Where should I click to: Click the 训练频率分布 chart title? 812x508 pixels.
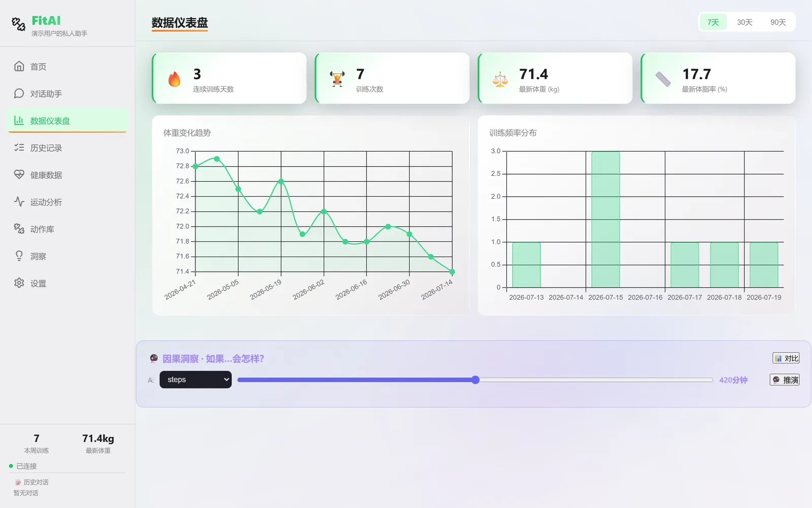513,133
